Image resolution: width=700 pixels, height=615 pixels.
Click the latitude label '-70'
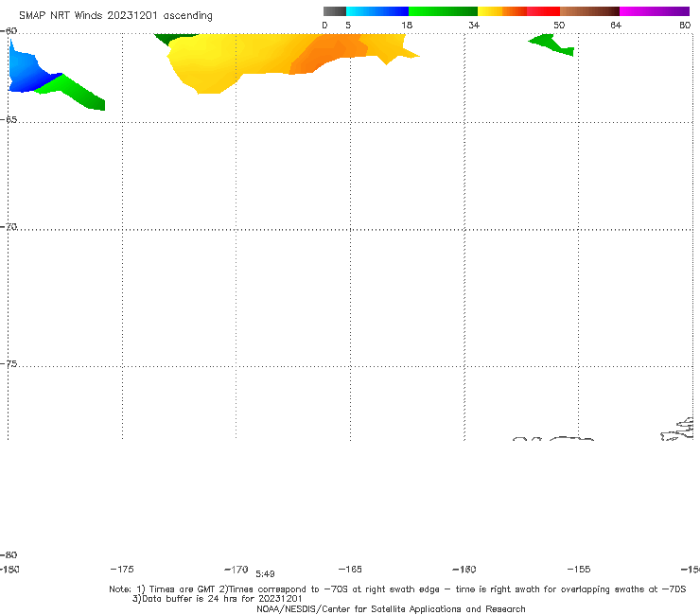[9, 227]
